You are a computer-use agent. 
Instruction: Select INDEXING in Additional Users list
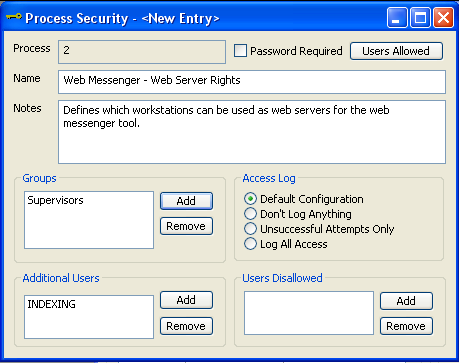[51, 304]
